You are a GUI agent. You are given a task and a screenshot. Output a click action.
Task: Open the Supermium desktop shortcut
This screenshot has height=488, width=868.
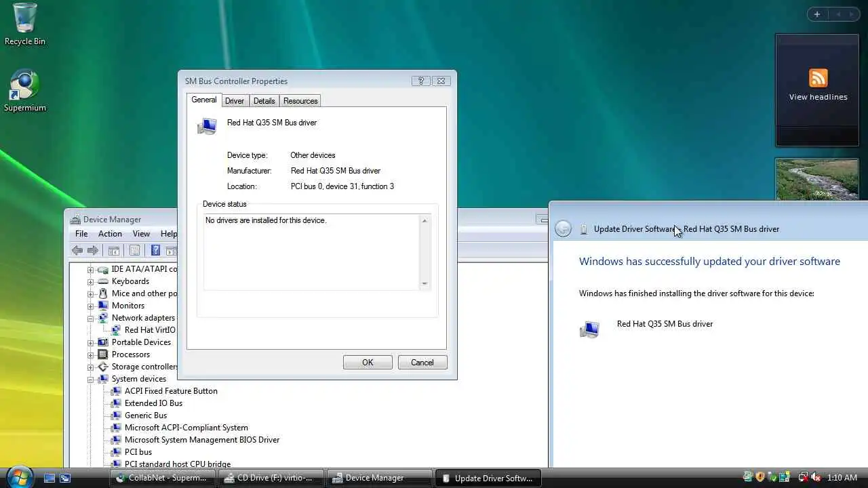coord(25,91)
